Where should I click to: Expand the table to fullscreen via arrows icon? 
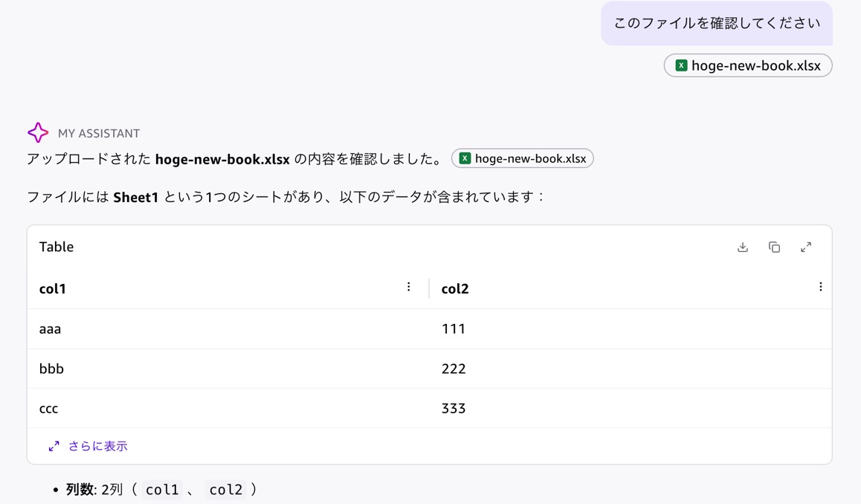click(x=805, y=247)
